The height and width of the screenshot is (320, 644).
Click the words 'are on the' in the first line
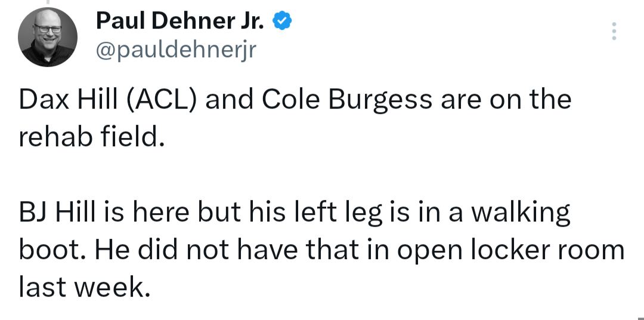506,100
